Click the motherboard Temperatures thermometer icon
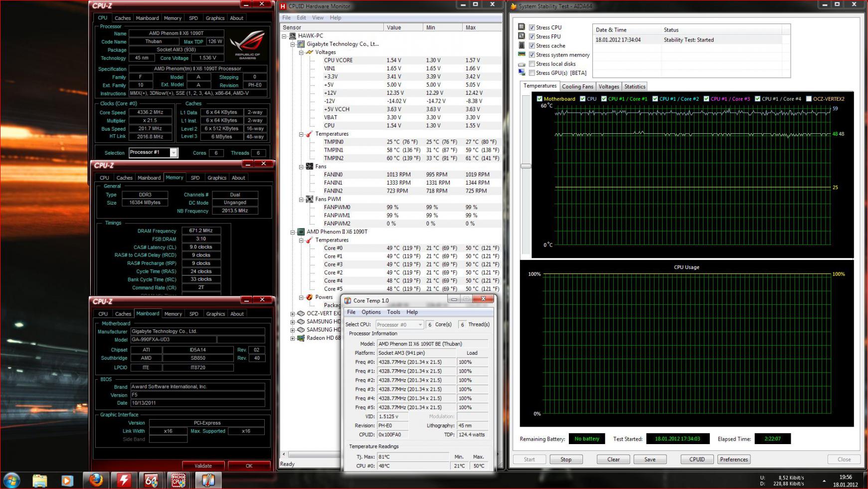The height and width of the screenshot is (489, 868). (309, 134)
